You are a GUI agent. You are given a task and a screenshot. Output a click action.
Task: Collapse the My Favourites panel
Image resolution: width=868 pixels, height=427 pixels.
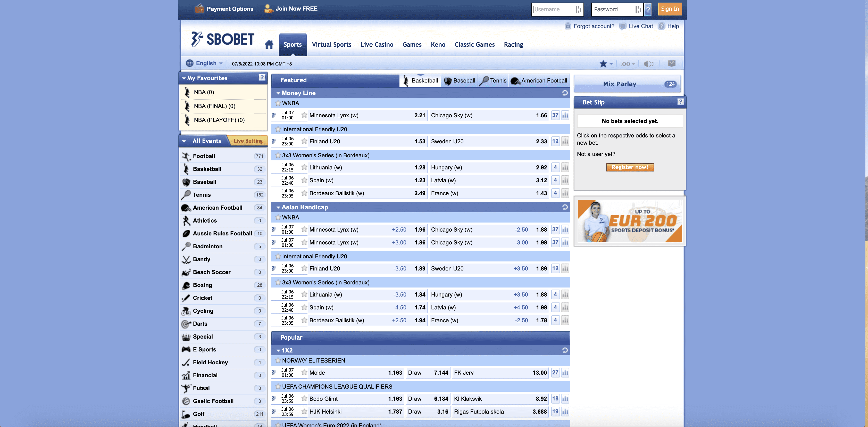(184, 78)
